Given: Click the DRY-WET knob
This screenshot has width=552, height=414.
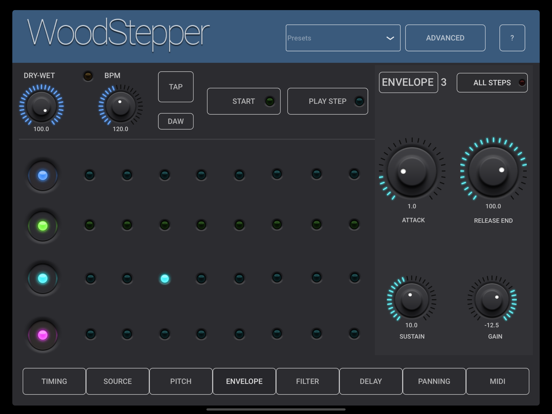Looking at the screenshot, I should 42,105.
